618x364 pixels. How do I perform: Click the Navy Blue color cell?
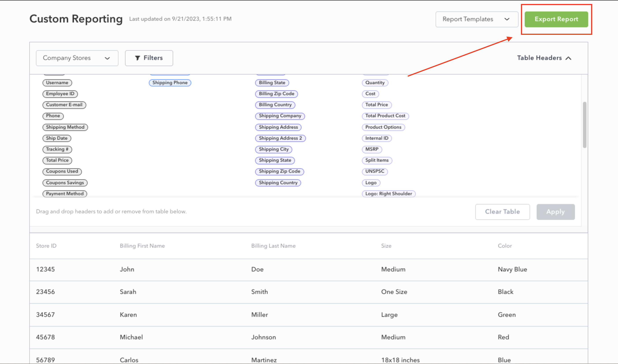(x=512, y=269)
